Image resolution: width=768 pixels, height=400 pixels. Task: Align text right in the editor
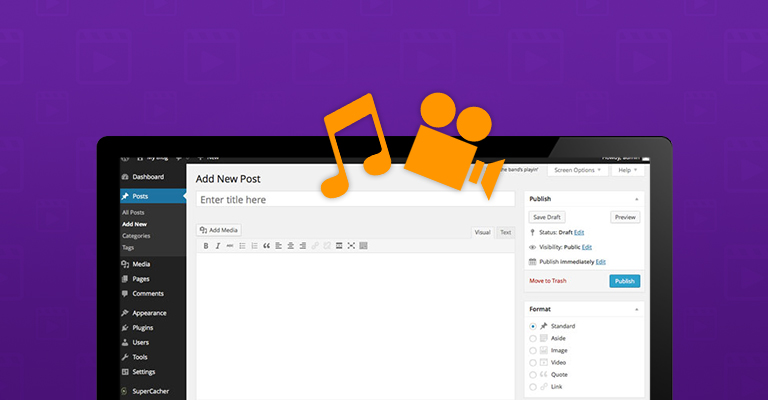[303, 246]
